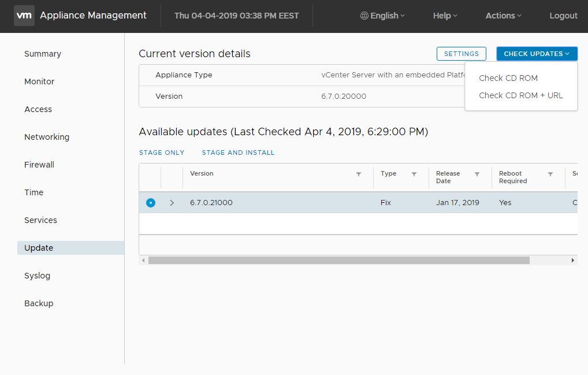Log out via Logout link

click(563, 16)
